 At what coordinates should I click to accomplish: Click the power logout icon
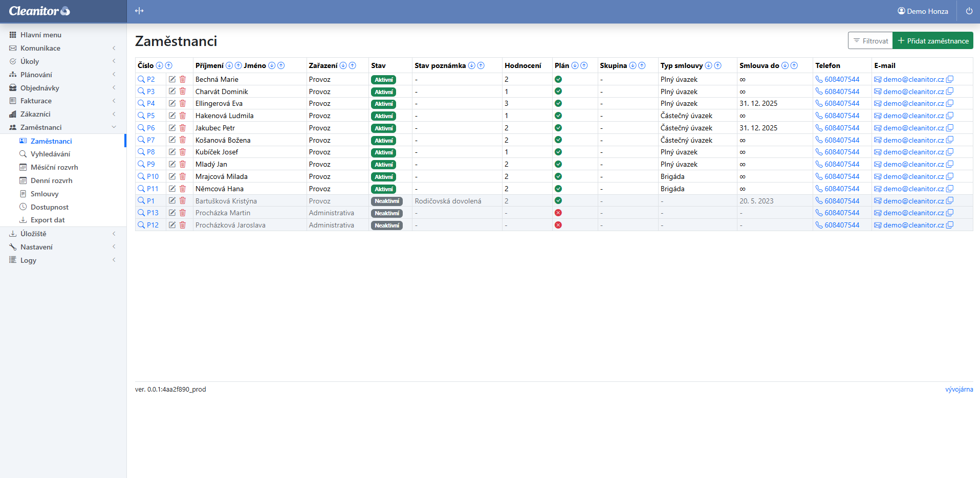click(x=969, y=11)
